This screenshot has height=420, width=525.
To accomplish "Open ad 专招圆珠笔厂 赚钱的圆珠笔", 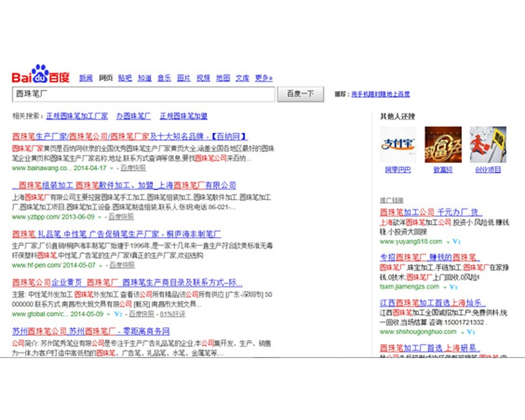I will click(430, 258).
